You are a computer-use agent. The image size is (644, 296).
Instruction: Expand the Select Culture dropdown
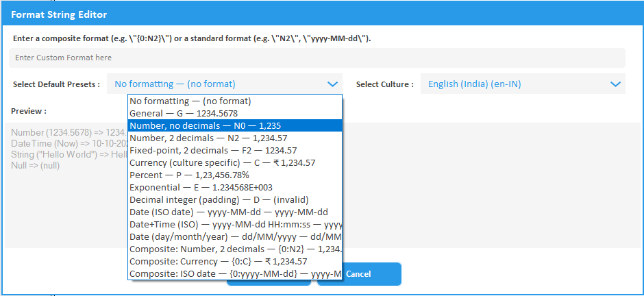[x=614, y=84]
